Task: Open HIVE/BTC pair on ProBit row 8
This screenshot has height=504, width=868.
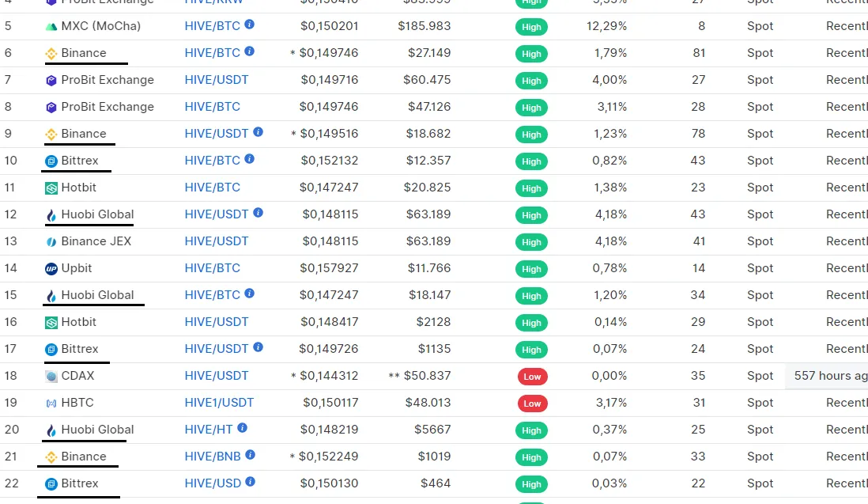Action: [212, 106]
